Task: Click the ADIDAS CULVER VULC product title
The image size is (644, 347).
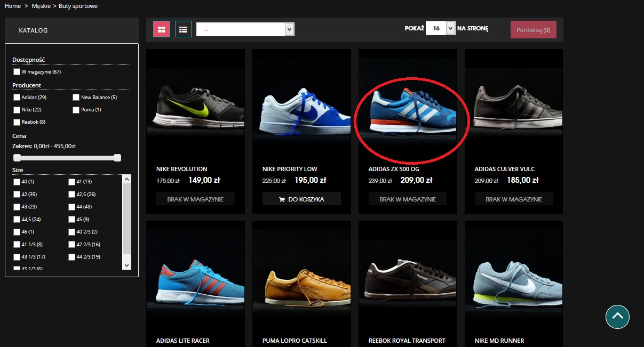Action: pos(505,169)
